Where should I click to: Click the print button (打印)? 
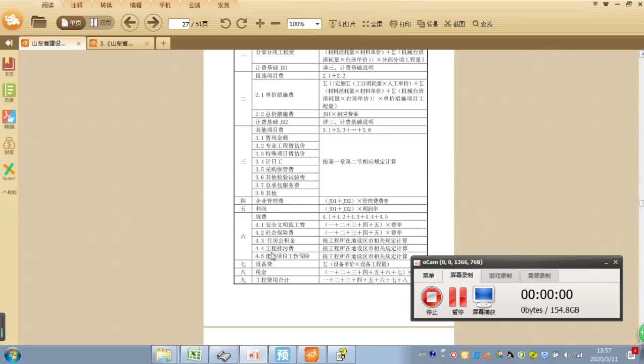tap(400, 24)
